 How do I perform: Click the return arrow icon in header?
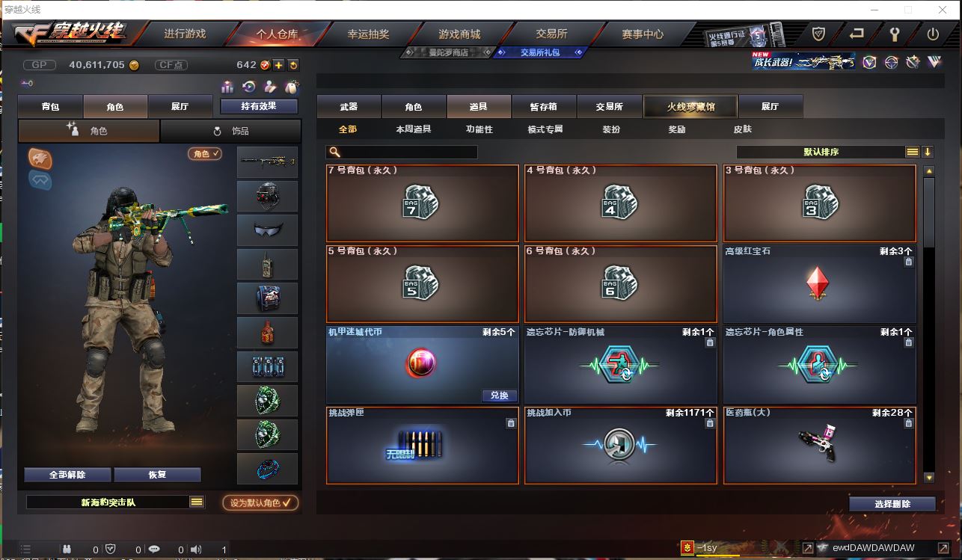[x=857, y=34]
